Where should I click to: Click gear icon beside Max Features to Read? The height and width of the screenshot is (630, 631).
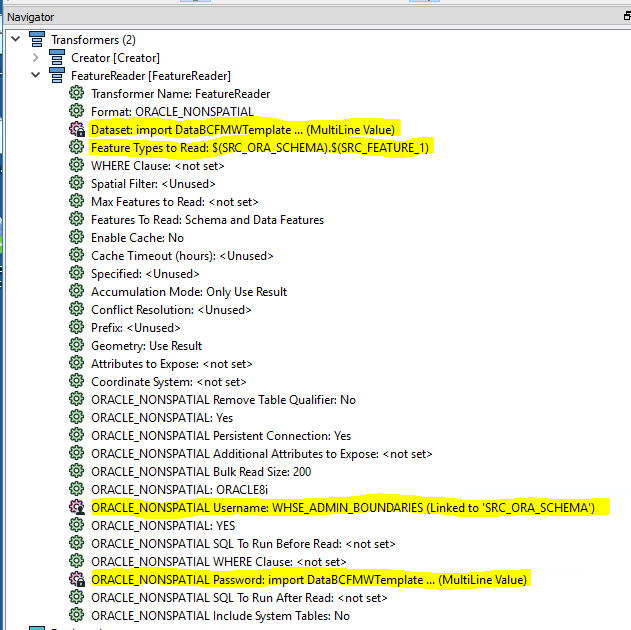[76, 201]
